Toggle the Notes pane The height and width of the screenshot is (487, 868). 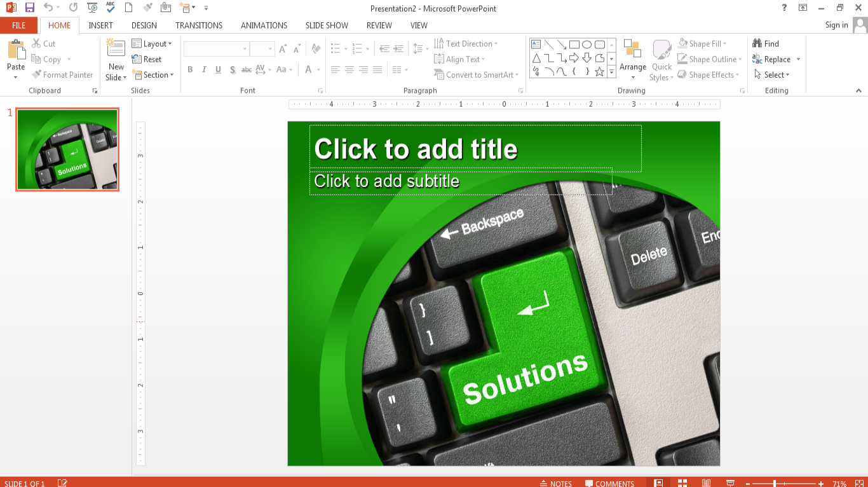(x=556, y=483)
